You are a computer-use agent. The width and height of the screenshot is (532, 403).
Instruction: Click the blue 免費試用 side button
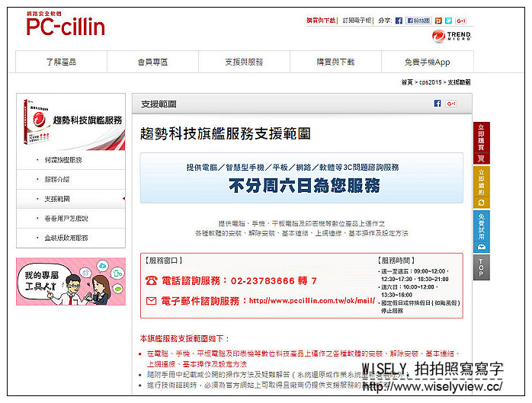coord(482,232)
